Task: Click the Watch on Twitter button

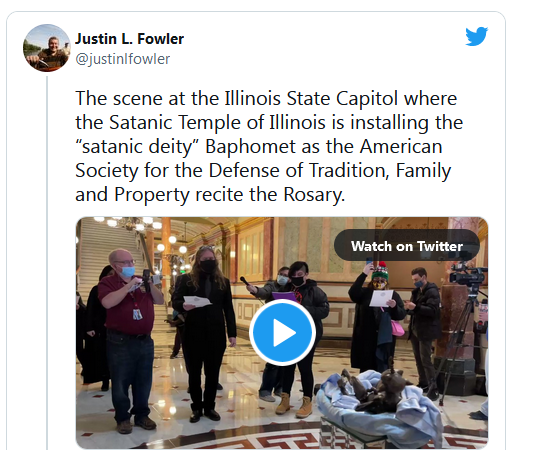Action: pyautogui.click(x=407, y=246)
